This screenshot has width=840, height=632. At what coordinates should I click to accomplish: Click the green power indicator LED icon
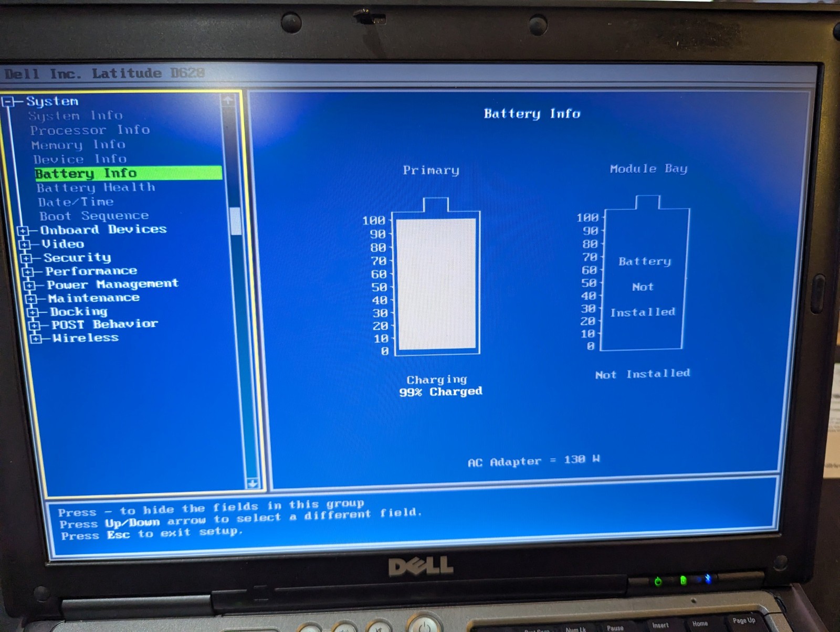658,581
